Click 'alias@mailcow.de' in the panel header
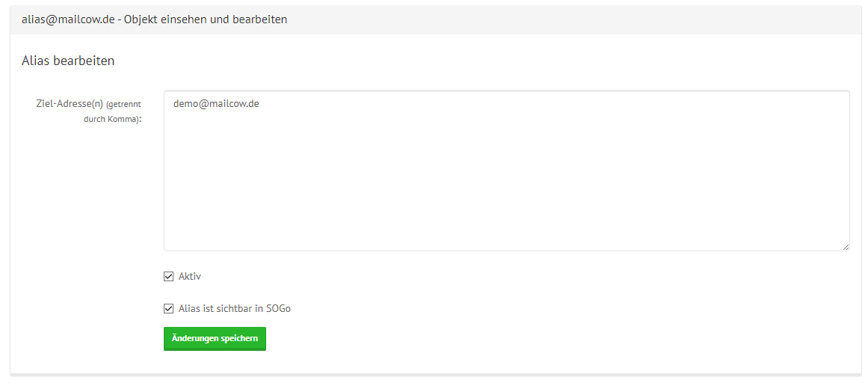Viewport: 868px width, 386px height. pos(67,19)
